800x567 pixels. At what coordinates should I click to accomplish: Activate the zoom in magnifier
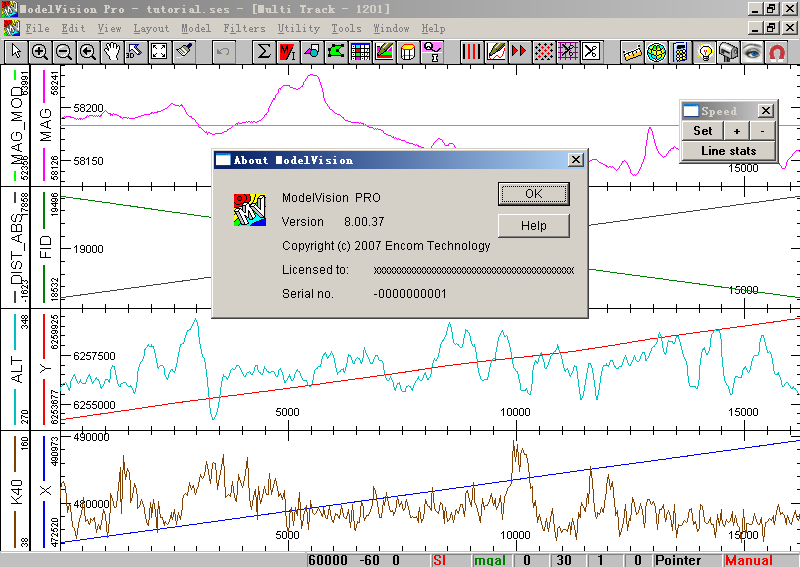(40, 52)
